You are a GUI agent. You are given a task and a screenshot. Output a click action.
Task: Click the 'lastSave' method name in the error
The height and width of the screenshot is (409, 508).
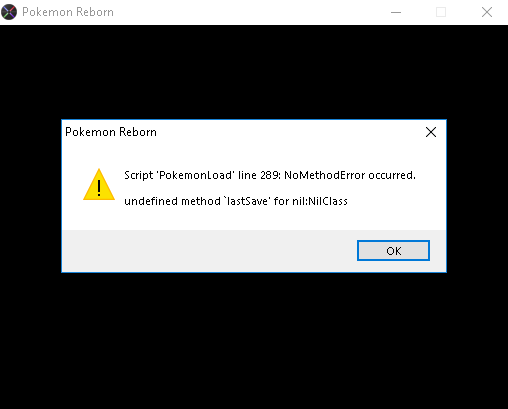tap(247, 201)
